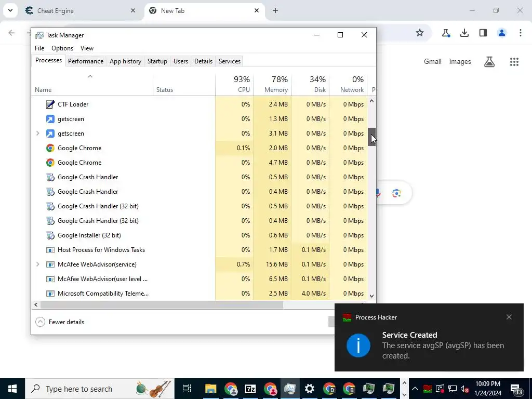
Task: Open Windows Start menu
Action: [x=12, y=389]
